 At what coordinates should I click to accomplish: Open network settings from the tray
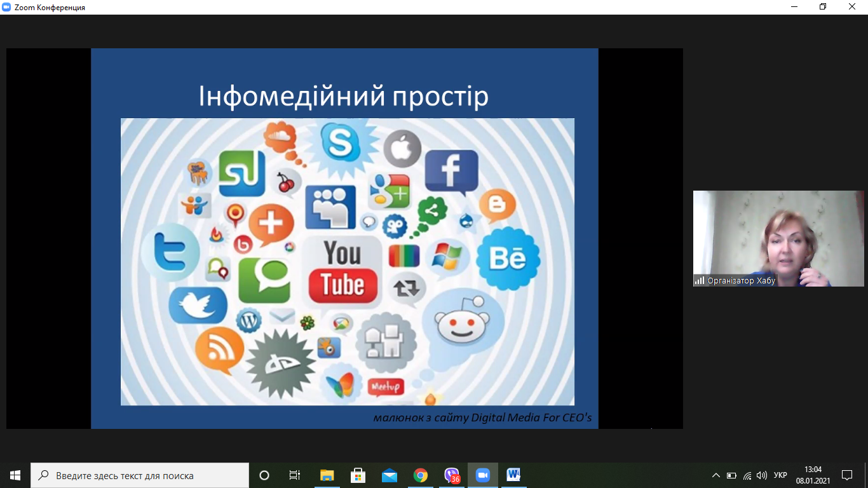click(747, 475)
